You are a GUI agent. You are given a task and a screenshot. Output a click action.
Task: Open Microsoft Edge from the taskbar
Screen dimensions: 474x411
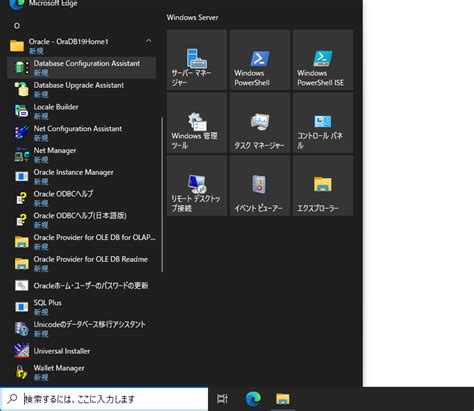click(253, 399)
